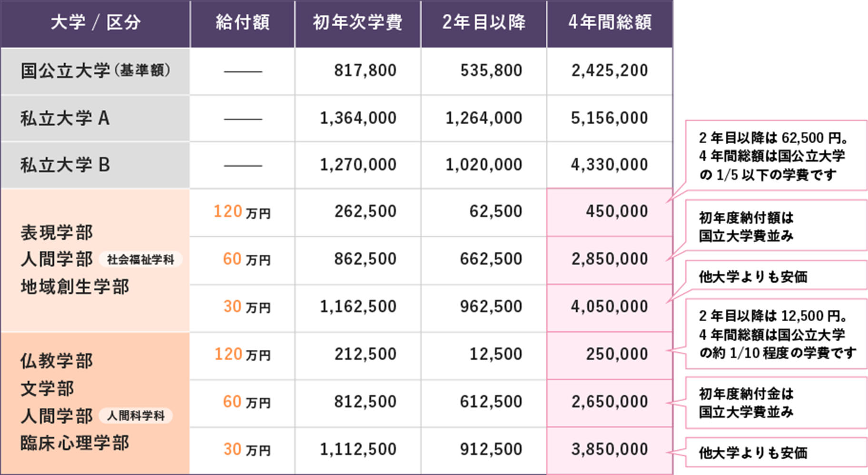
Task: Click the 人間科学科 badge
Action: click(136, 416)
